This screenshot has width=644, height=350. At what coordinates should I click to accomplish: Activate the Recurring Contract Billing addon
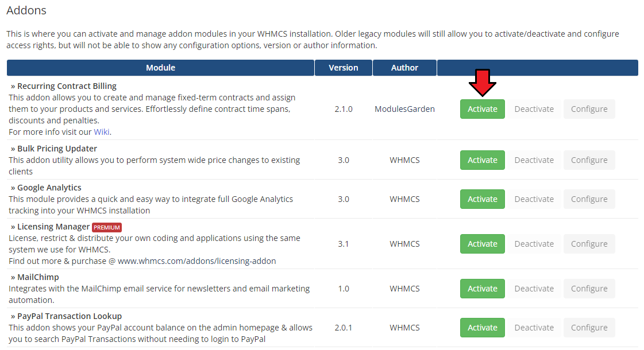482,109
